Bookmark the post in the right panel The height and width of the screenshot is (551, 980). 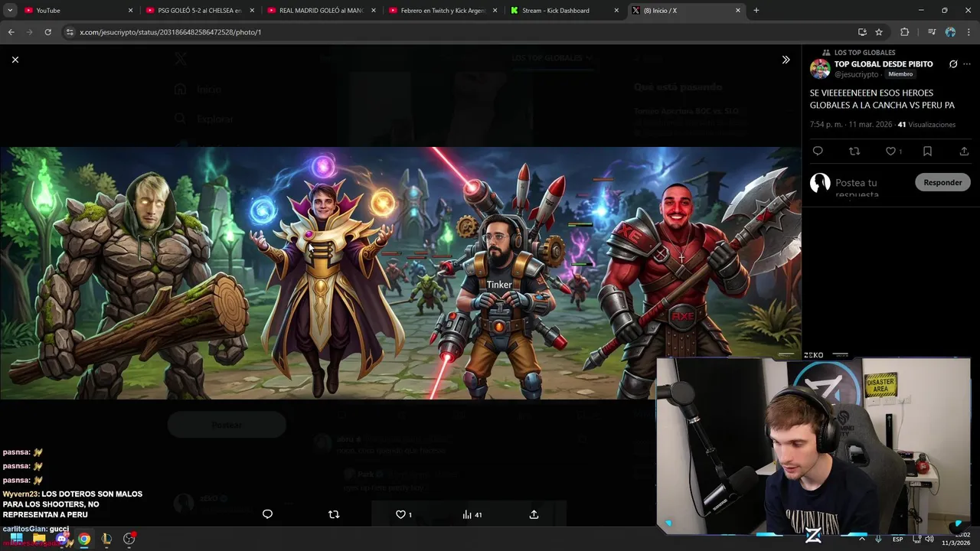(927, 152)
